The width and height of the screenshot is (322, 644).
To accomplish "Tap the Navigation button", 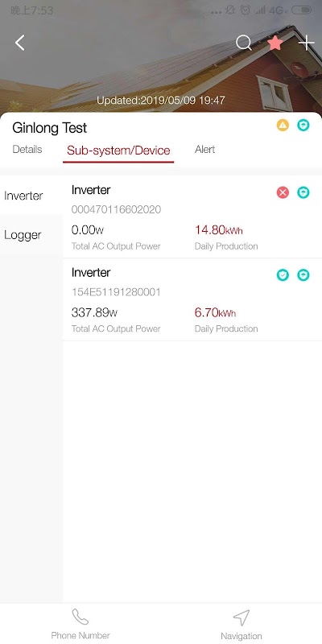I will [x=241, y=624].
